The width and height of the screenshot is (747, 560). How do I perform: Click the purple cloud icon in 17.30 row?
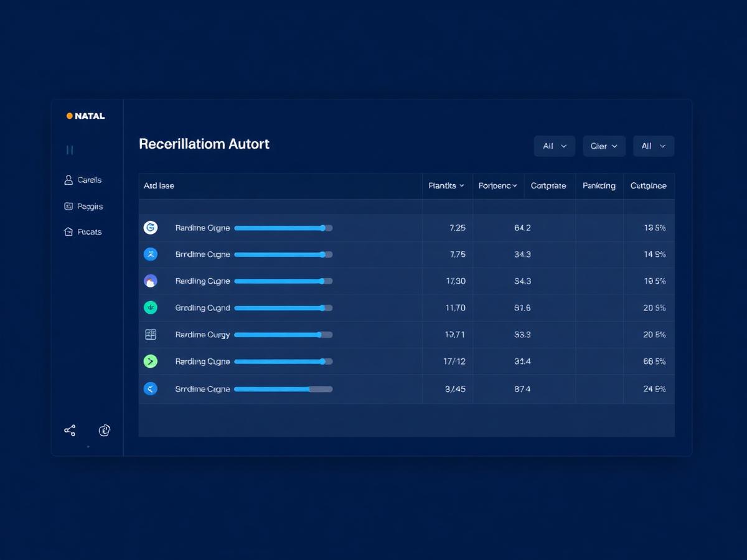tap(150, 281)
